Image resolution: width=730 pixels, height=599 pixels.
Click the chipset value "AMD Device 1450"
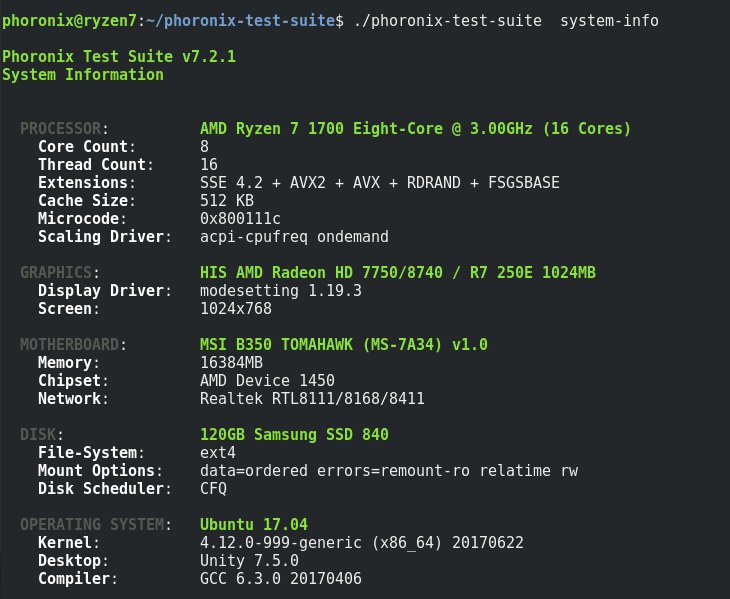[267, 381]
